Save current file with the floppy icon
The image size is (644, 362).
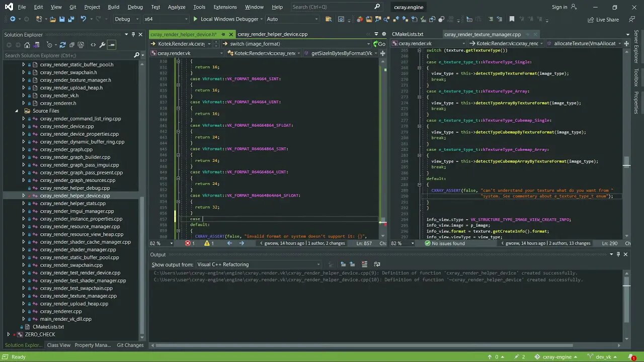point(61,19)
